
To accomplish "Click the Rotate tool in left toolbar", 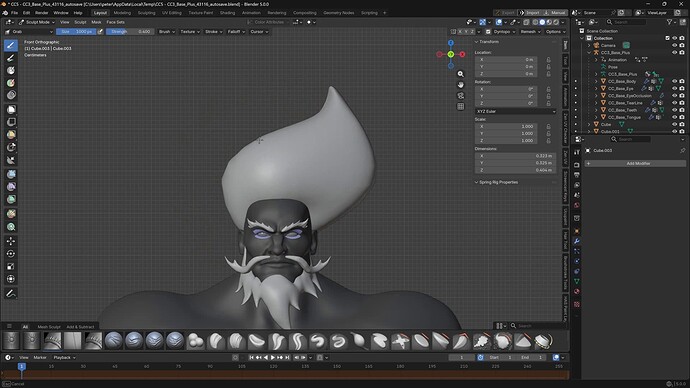I will click(x=11, y=254).
